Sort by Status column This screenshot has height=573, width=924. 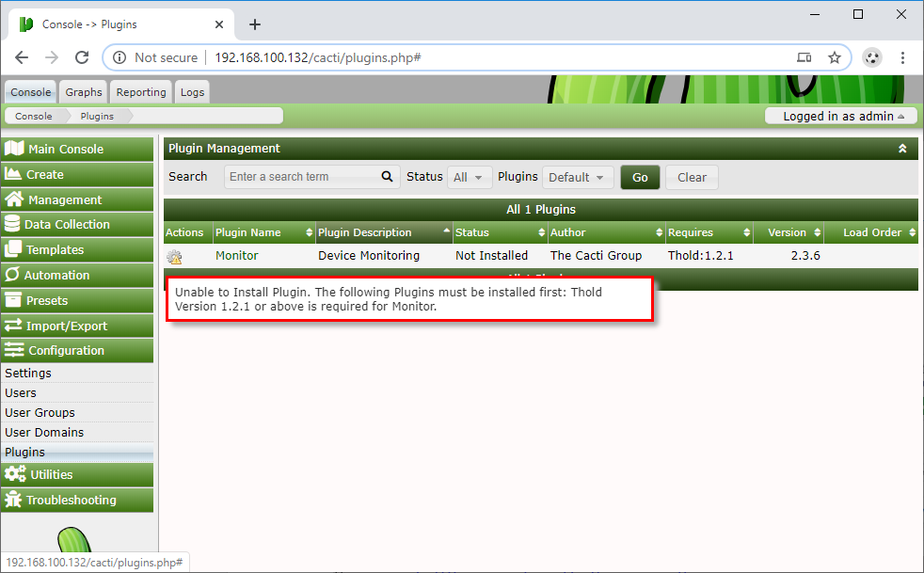[500, 232]
